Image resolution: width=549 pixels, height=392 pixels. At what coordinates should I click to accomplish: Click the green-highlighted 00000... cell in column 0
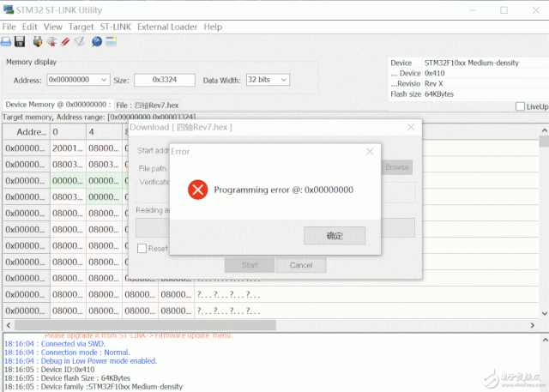[69, 181]
